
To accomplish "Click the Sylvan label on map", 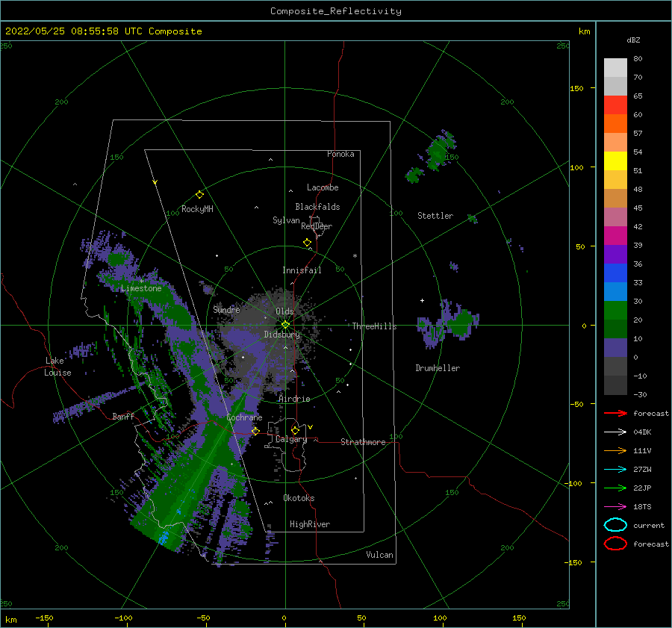I will (286, 220).
